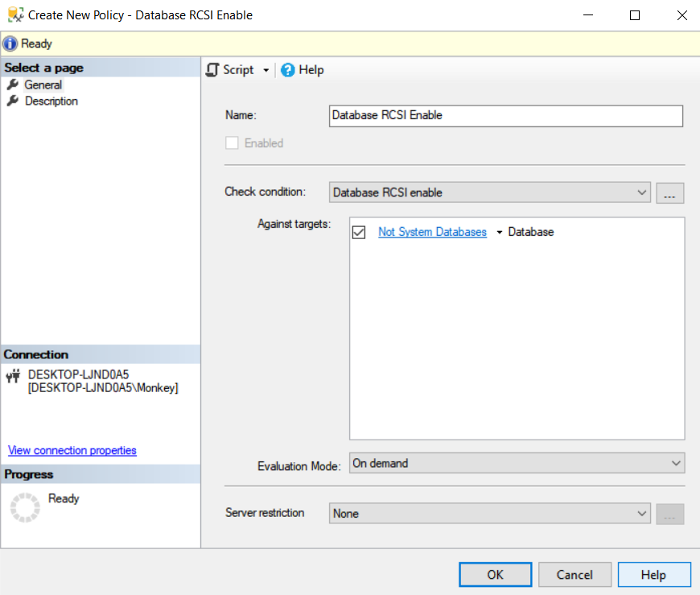Edit the policy Name field
This screenshot has width=700, height=595.
[x=506, y=116]
